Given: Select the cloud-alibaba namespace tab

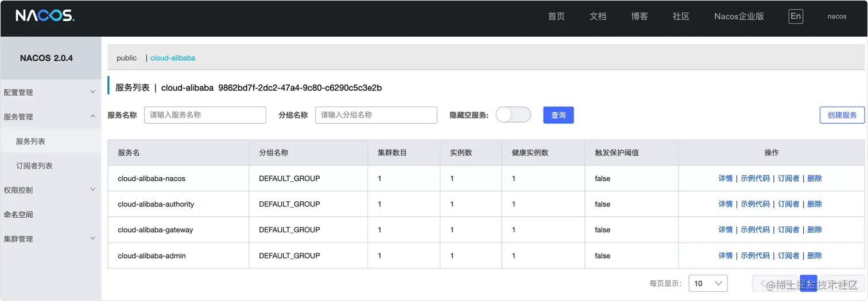Looking at the screenshot, I should [x=173, y=58].
